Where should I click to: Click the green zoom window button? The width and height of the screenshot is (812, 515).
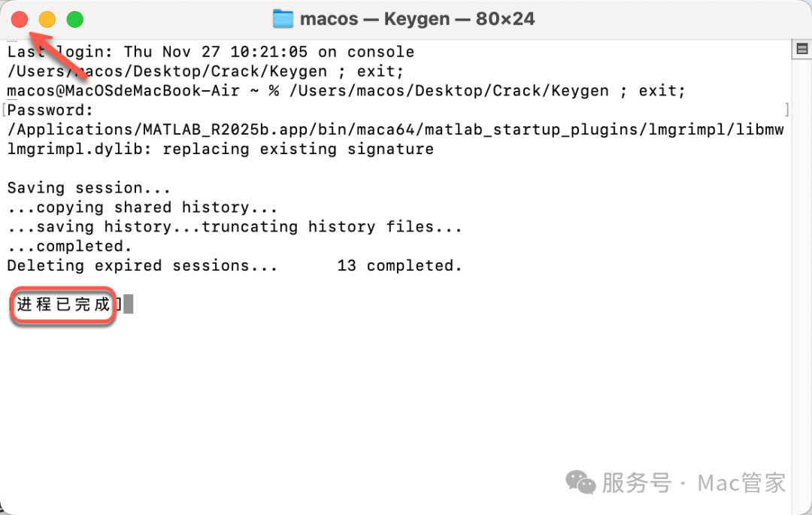75,20
